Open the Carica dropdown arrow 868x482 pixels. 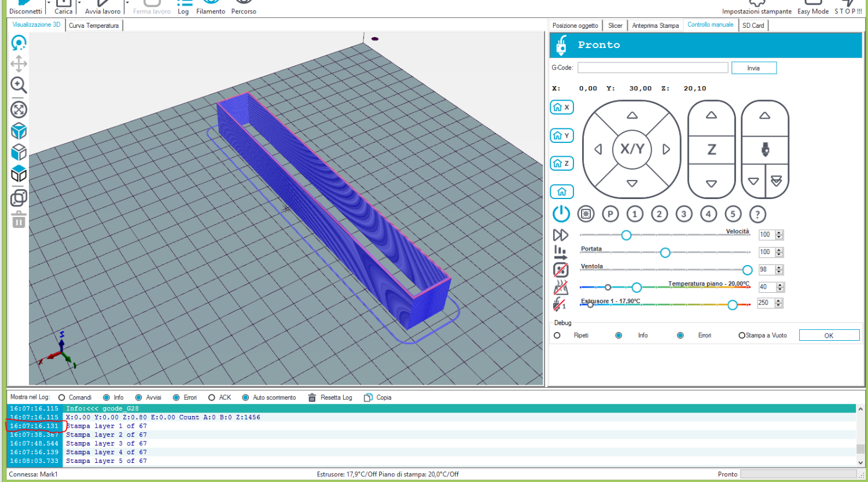79,3
